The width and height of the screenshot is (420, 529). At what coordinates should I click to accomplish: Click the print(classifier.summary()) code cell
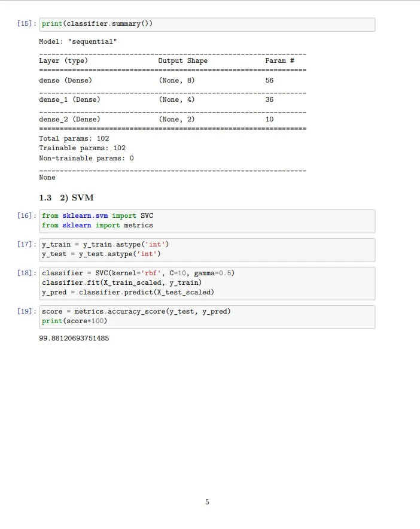coord(206,24)
